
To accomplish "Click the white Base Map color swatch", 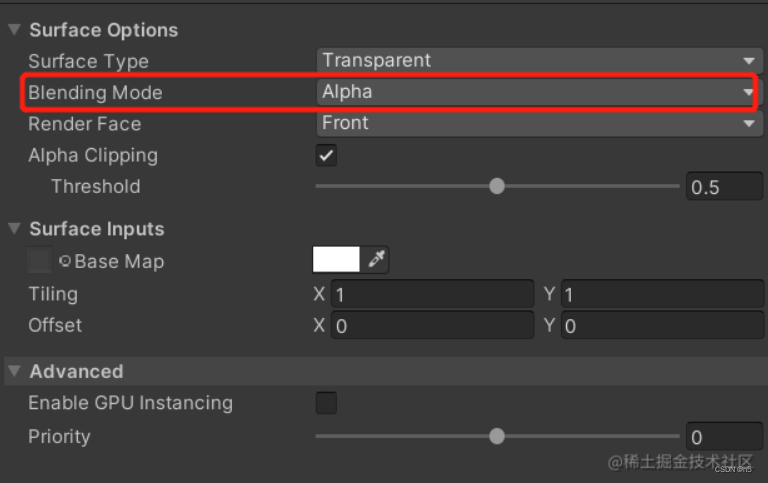I will point(336,259).
